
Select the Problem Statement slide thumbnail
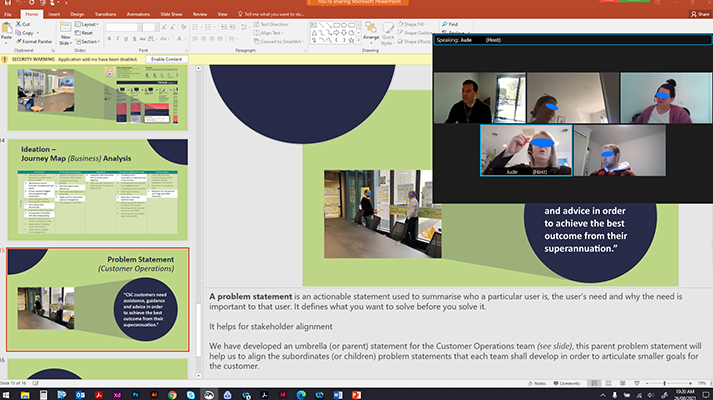pos(98,300)
